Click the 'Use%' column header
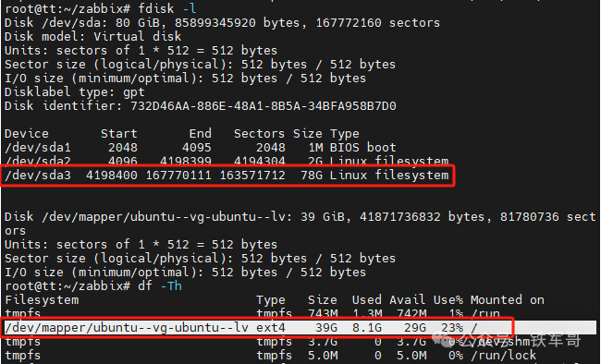The height and width of the screenshot is (364, 601). pyautogui.click(x=448, y=299)
